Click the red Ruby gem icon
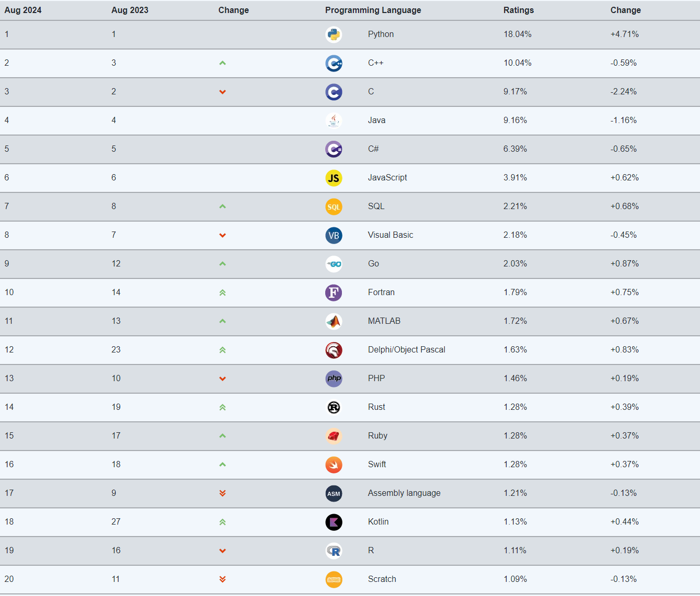 point(334,436)
